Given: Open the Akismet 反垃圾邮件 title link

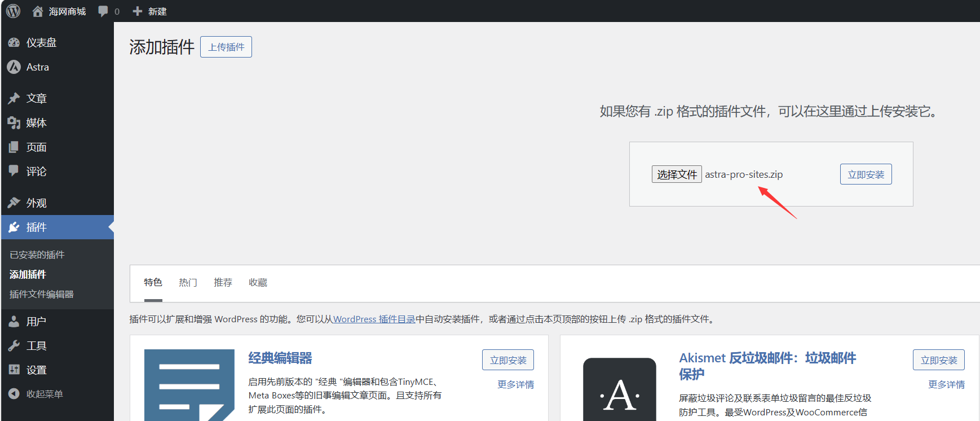Looking at the screenshot, I should 767,366.
